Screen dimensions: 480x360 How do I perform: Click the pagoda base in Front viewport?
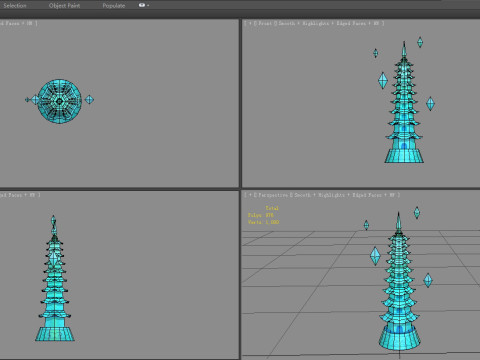point(404,156)
